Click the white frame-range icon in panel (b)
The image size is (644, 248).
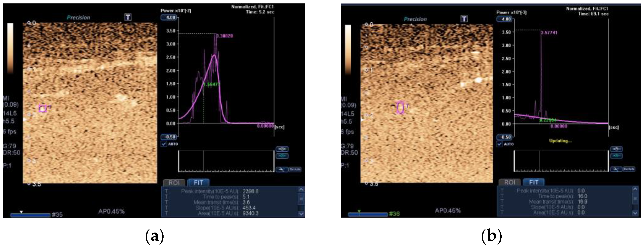click(616, 149)
